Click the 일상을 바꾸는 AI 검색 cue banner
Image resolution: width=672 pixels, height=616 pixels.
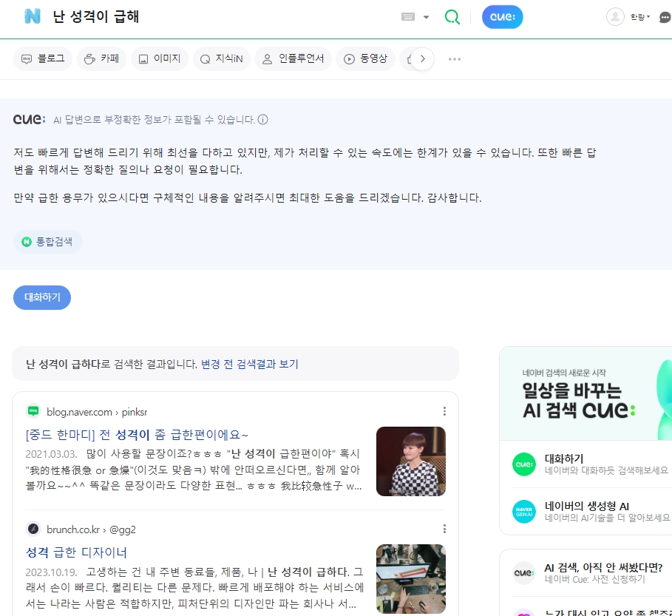(586, 393)
